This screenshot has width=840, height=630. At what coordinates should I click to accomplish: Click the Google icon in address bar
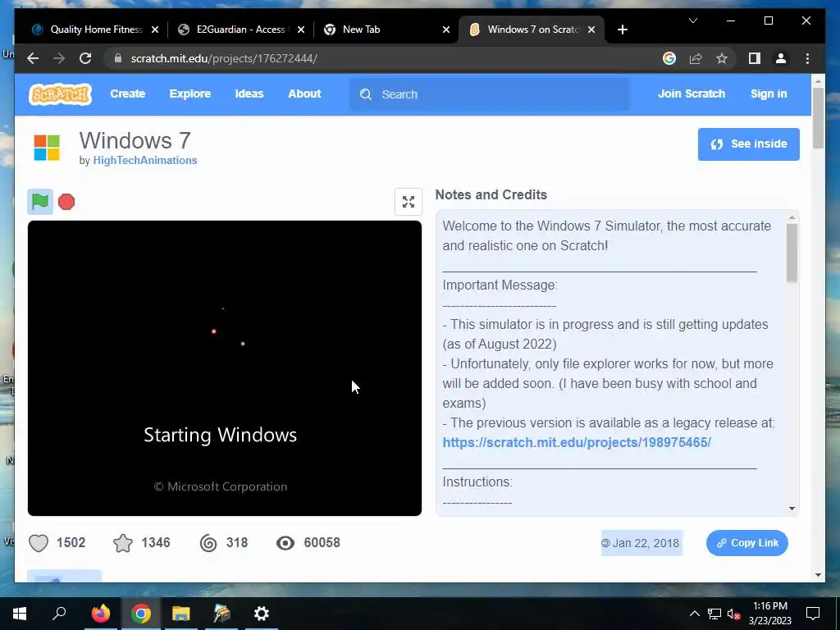pyautogui.click(x=669, y=58)
